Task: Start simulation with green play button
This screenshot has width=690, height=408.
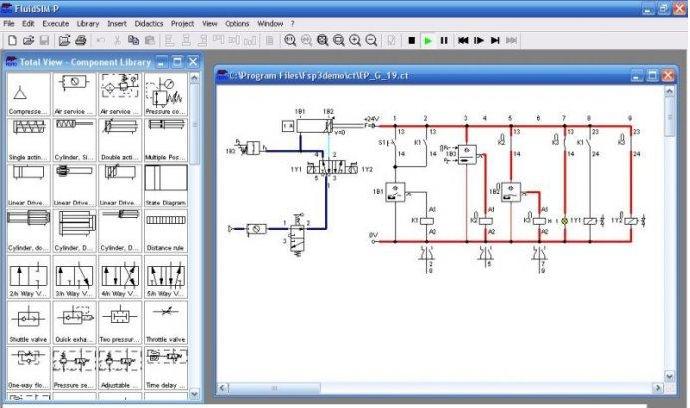Action: pos(428,40)
